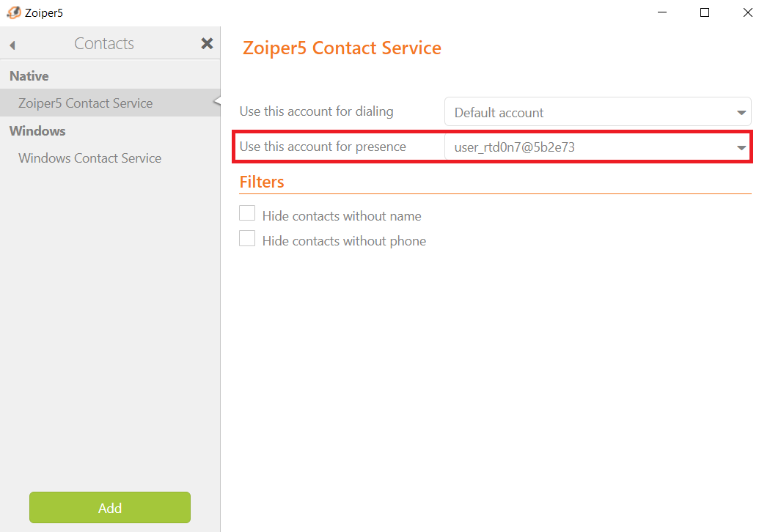Click arrow of the dialing account dropdown
The height and width of the screenshot is (532, 770).
pos(741,112)
